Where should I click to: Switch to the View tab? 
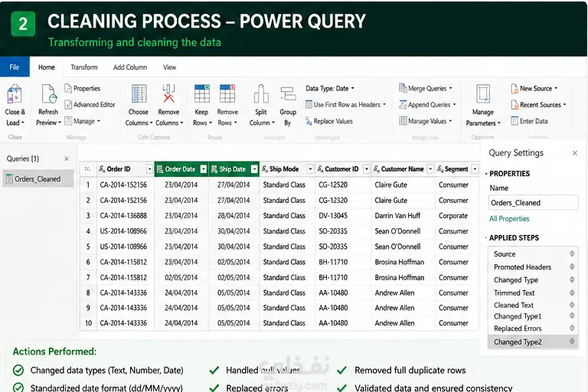169,67
